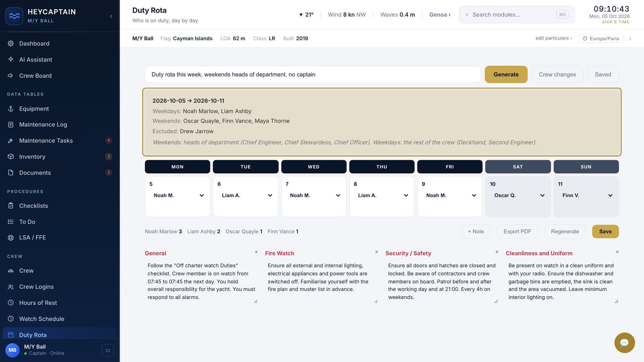The height and width of the screenshot is (362, 644).
Task: Focus the Search modules field
Action: click(517, 14)
